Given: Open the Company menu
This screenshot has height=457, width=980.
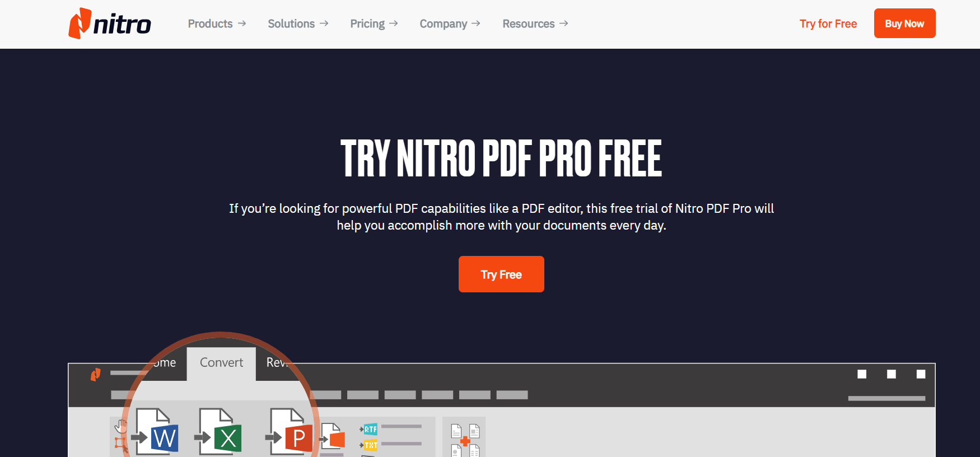Looking at the screenshot, I should point(450,24).
